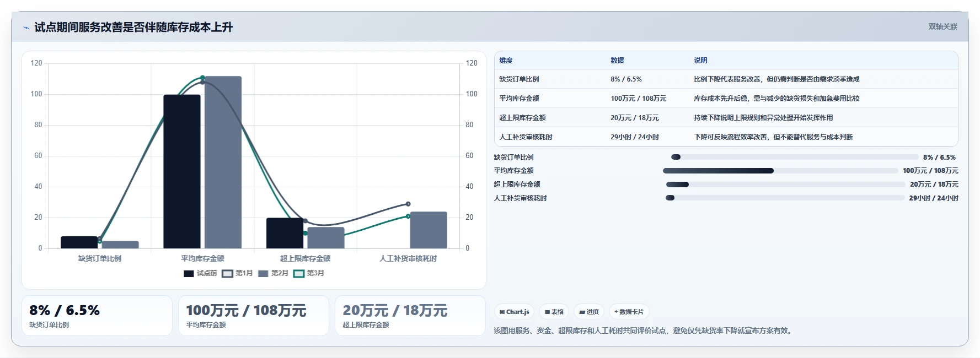The height and width of the screenshot is (358, 980).
Task: Click the gray line endpoint above 人工补货审核耗时
Action: click(x=408, y=204)
